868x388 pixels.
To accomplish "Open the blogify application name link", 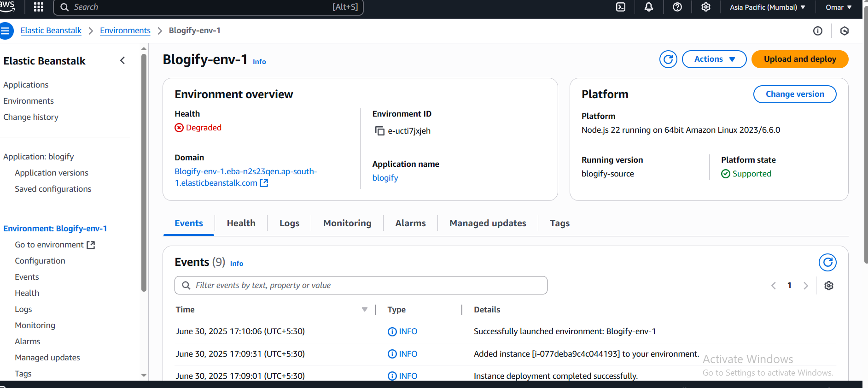I will click(x=385, y=178).
